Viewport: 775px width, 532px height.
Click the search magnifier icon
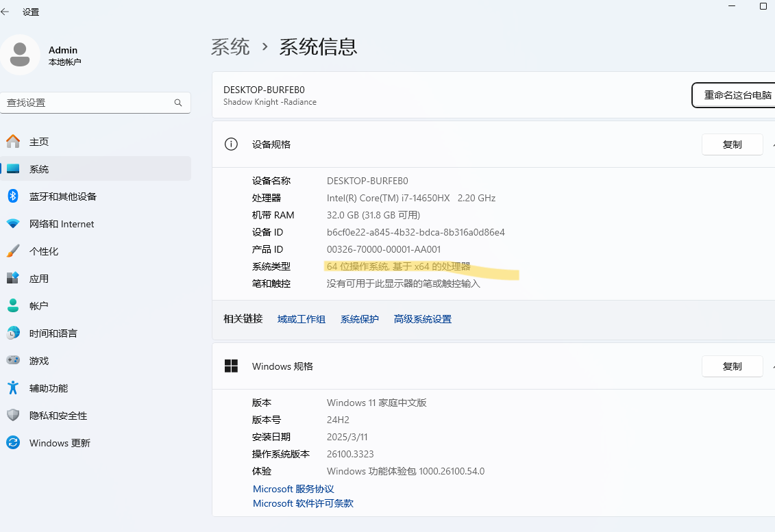click(x=178, y=103)
